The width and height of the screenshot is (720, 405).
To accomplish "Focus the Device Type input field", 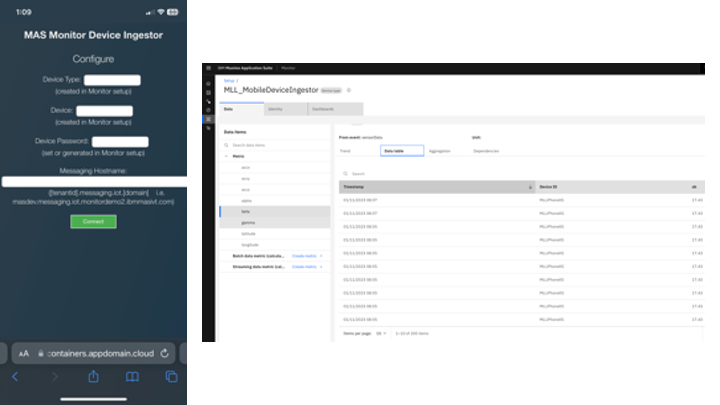I will (x=112, y=80).
